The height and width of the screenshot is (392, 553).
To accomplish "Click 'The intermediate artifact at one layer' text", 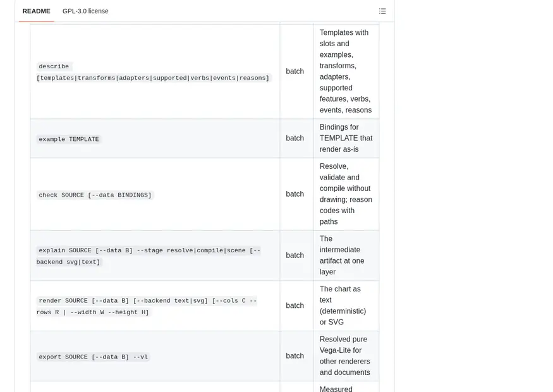I will point(342,255).
